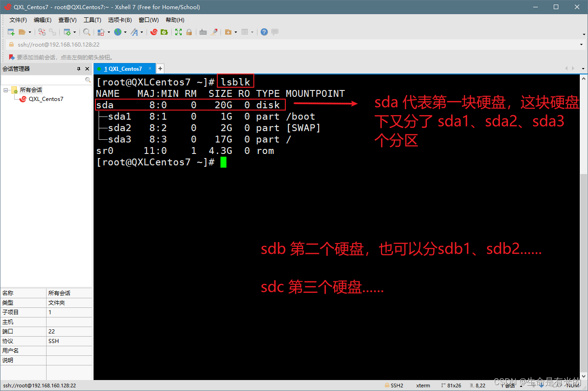Add a new tab with plus button
This screenshot has height=391, width=588.
(x=160, y=69)
